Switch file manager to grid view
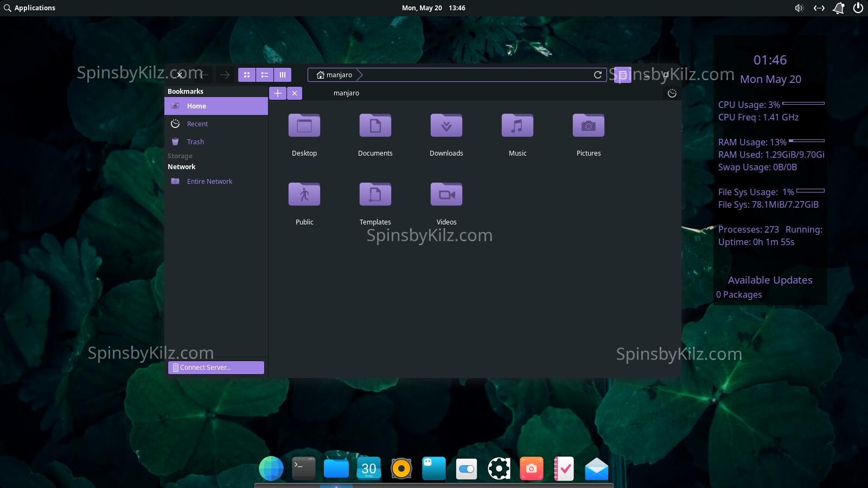The width and height of the screenshot is (868, 488). point(247,75)
